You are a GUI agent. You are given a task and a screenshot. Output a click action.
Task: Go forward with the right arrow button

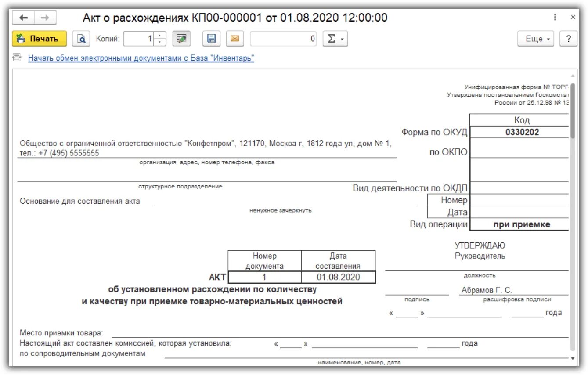[45, 18]
